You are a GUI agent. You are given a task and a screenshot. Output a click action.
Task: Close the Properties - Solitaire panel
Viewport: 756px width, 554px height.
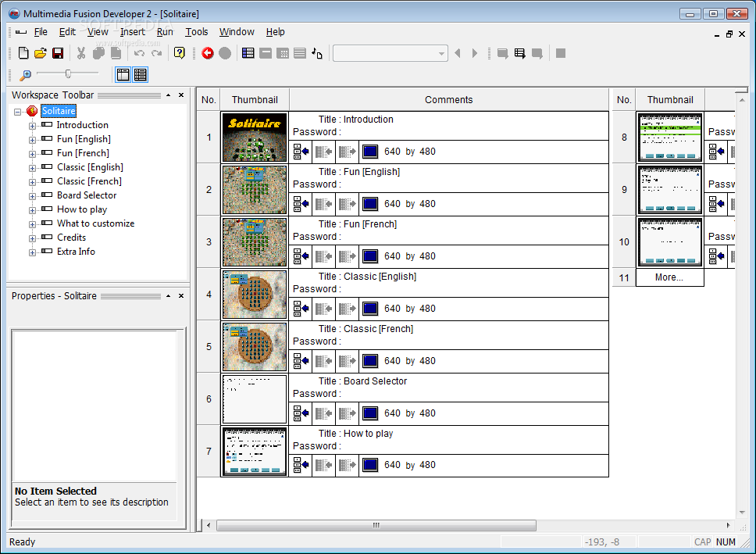181,296
